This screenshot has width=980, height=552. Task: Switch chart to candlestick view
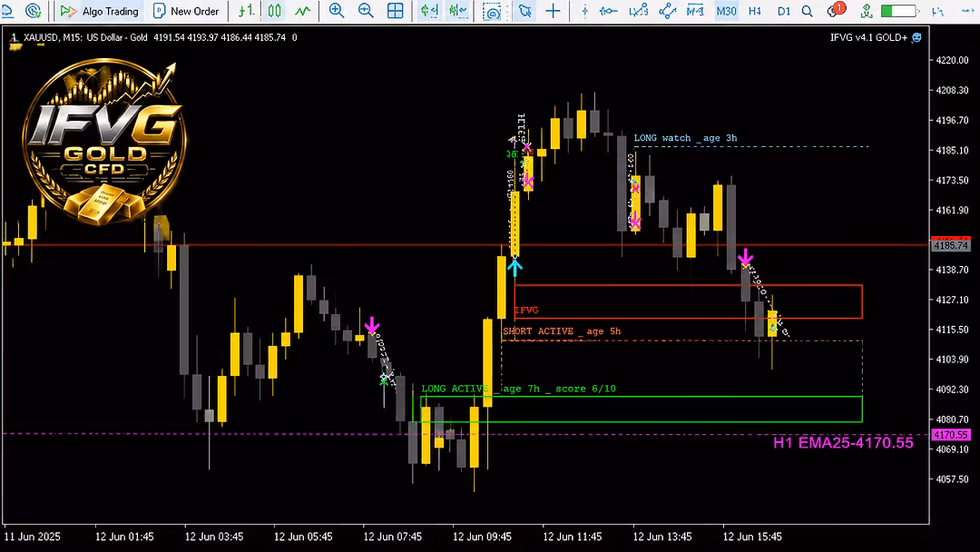pos(274,11)
